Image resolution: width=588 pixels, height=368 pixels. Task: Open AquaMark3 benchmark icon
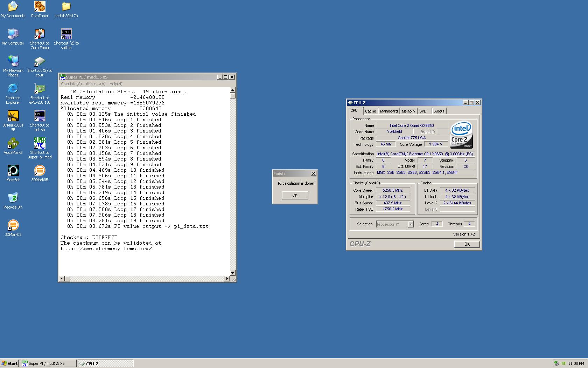click(13, 146)
